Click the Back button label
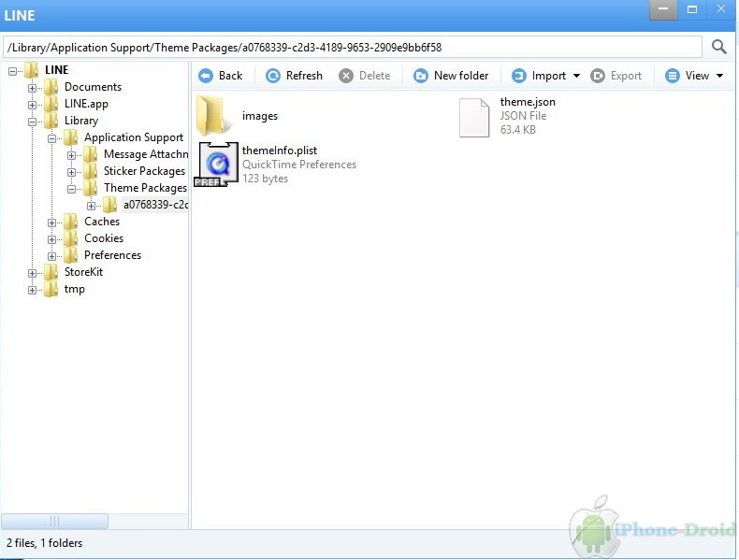The width and height of the screenshot is (739, 560). click(230, 76)
